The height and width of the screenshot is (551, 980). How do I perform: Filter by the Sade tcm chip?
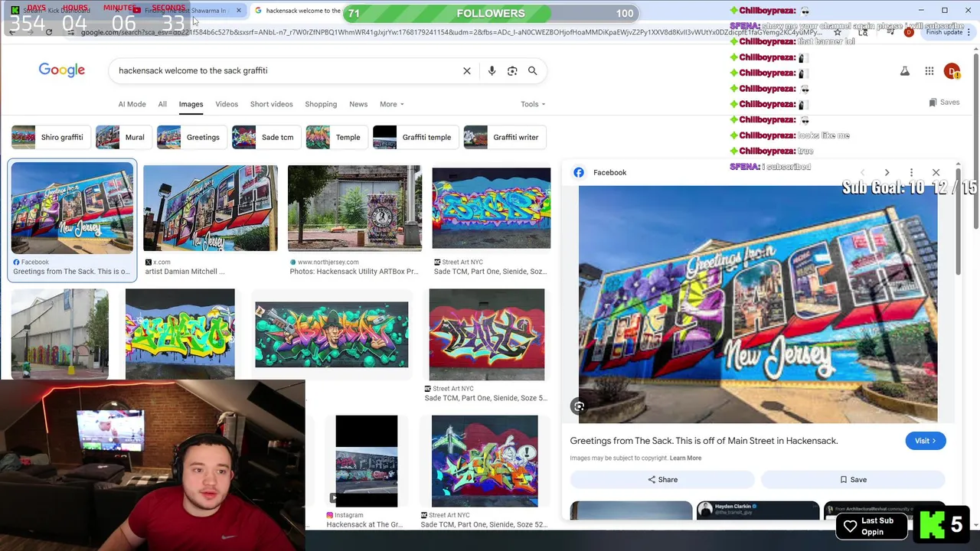point(265,137)
